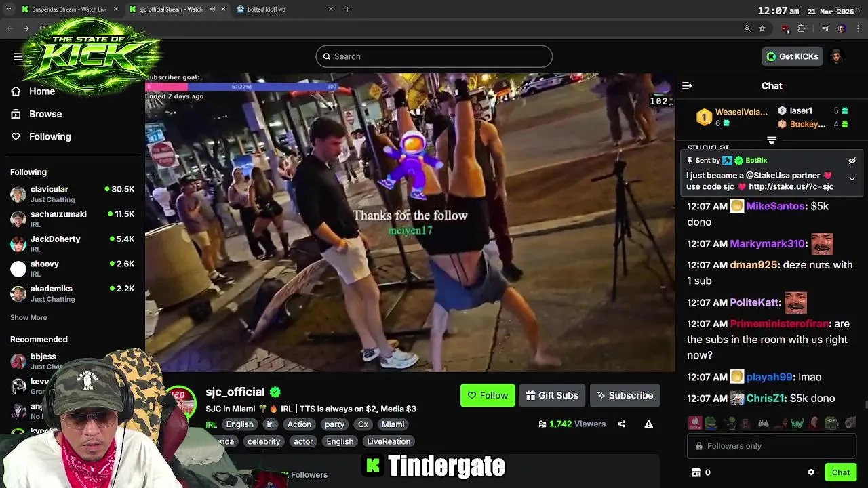Click the viewer count people icon

[542, 424]
